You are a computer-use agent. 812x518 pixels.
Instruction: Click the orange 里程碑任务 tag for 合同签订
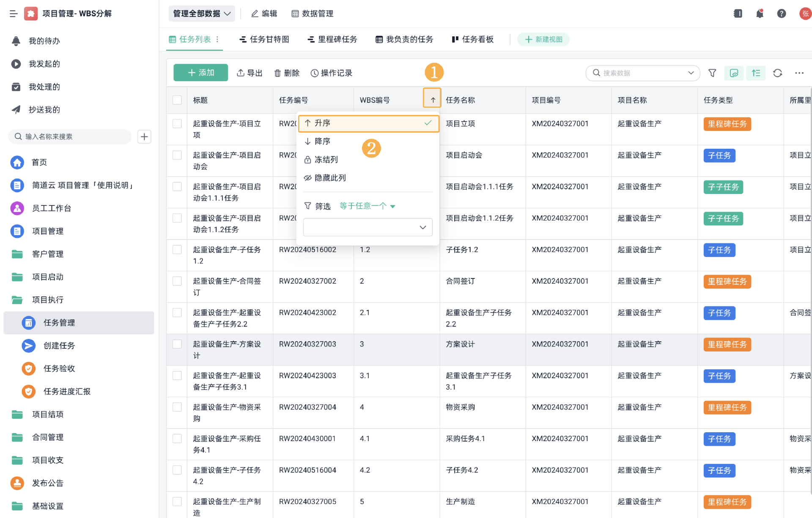pos(727,281)
